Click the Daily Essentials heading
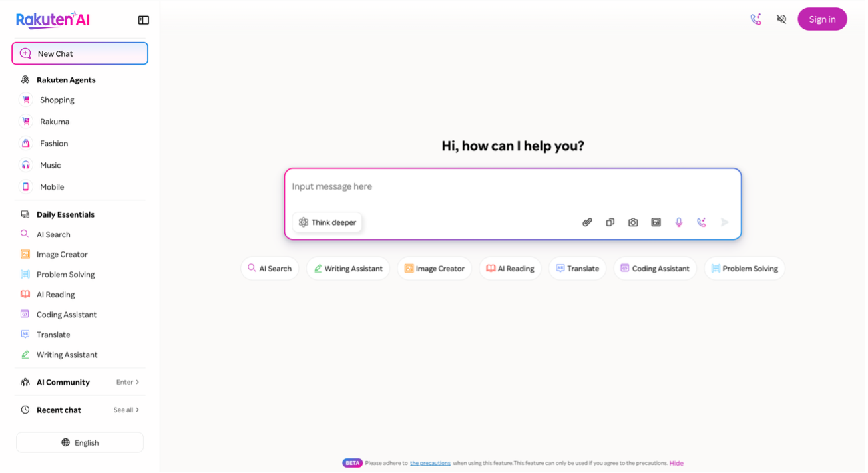 pos(65,215)
